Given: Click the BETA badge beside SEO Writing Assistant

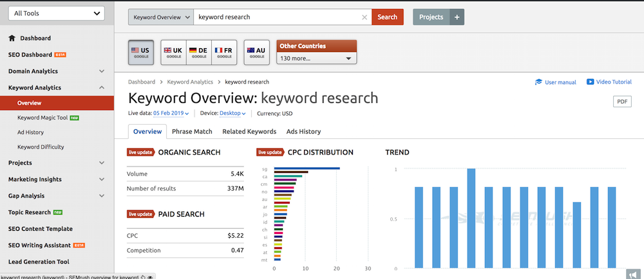Looking at the screenshot, I should (x=79, y=246).
